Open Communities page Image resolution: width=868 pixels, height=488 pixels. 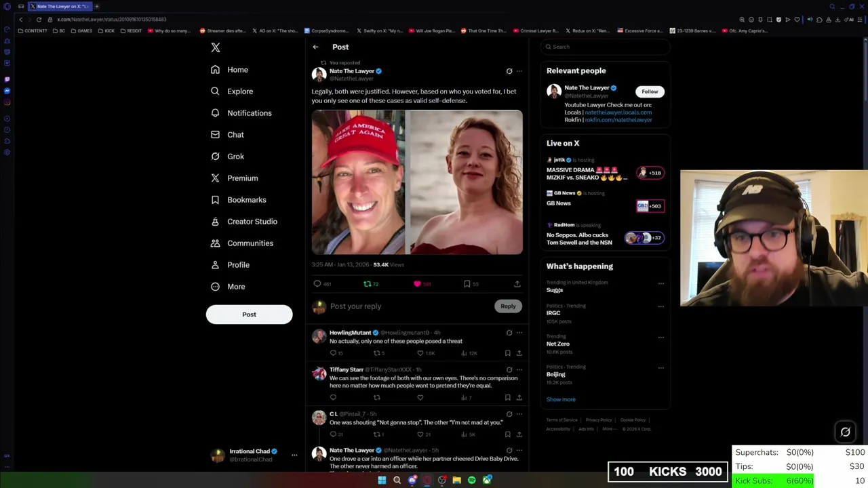pos(242,243)
